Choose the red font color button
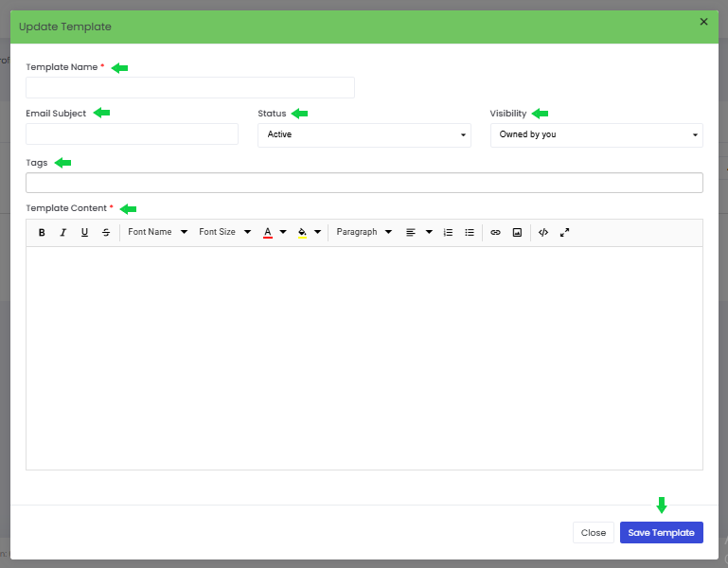 (268, 232)
